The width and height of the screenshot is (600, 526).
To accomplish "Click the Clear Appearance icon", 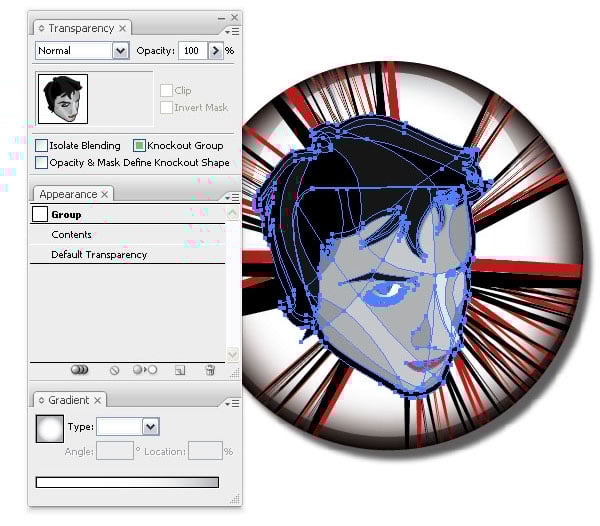I will [x=114, y=370].
